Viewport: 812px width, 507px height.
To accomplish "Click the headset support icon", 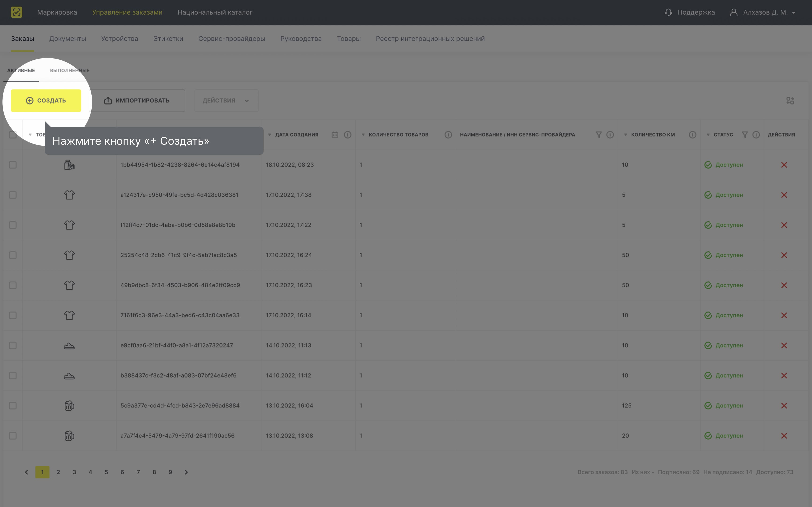I will click(x=668, y=12).
